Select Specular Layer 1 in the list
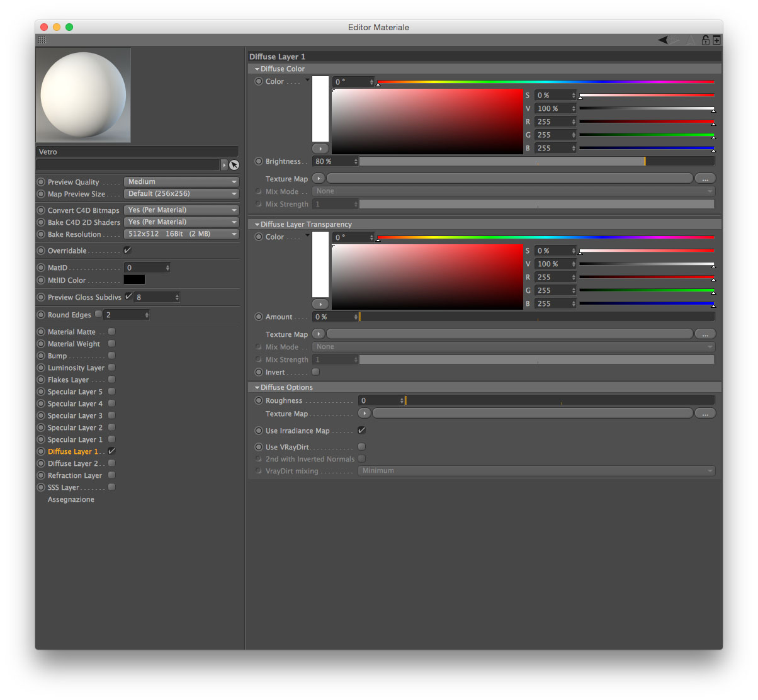Viewport: 758px width, 700px height. 75,439
